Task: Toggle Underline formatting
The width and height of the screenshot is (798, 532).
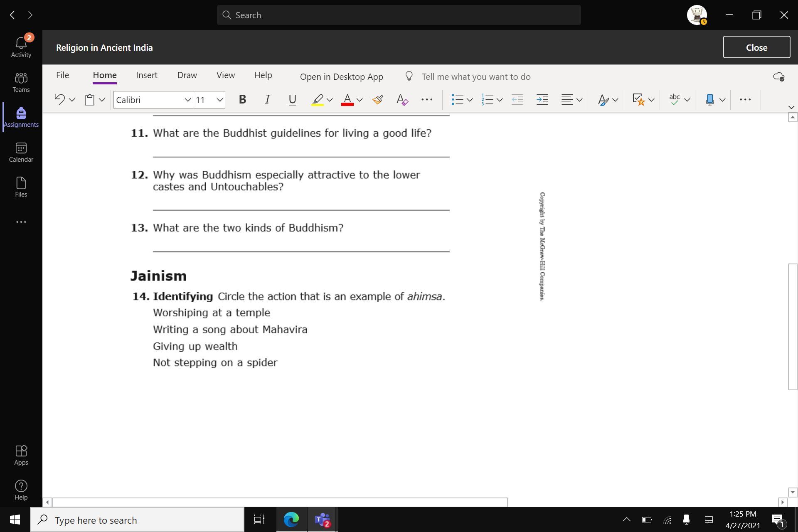Action: pyautogui.click(x=292, y=100)
